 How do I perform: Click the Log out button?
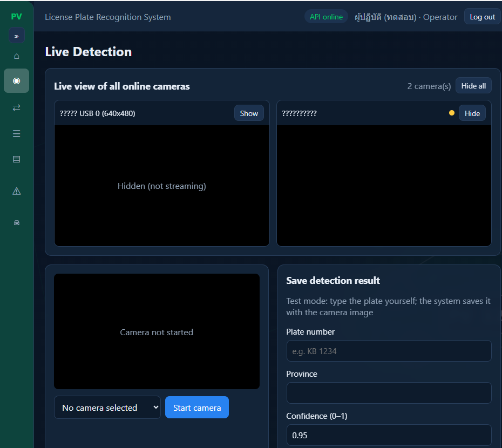click(482, 17)
